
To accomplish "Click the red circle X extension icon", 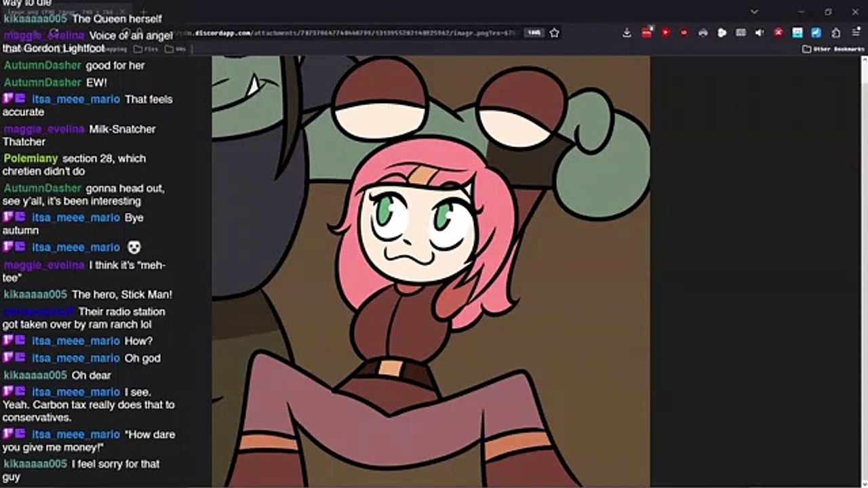I will pos(778,33).
